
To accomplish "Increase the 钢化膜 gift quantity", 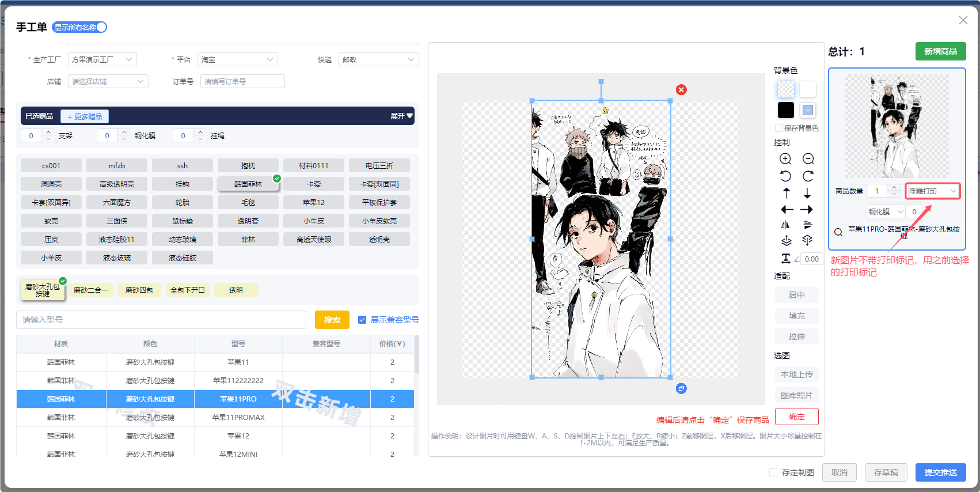I will [124, 133].
